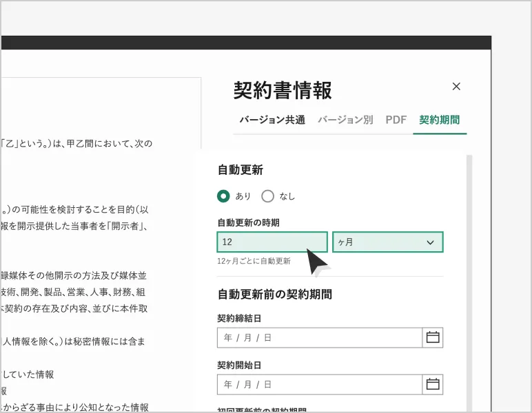
Task: Switch to PDF tab
Action: [396, 120]
